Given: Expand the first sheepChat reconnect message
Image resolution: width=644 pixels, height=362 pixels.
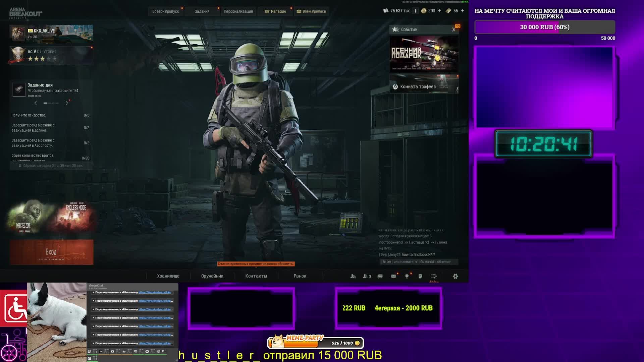Looking at the screenshot, I should click(x=93, y=292).
